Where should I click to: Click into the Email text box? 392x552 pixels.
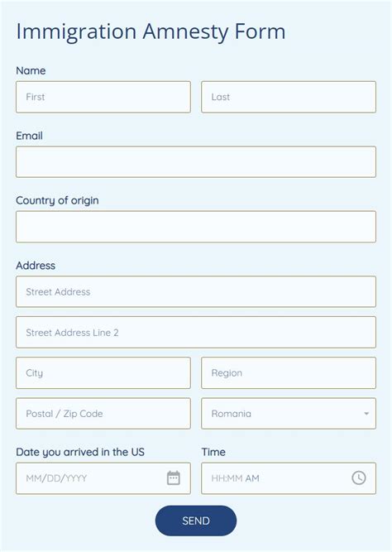[196, 162]
